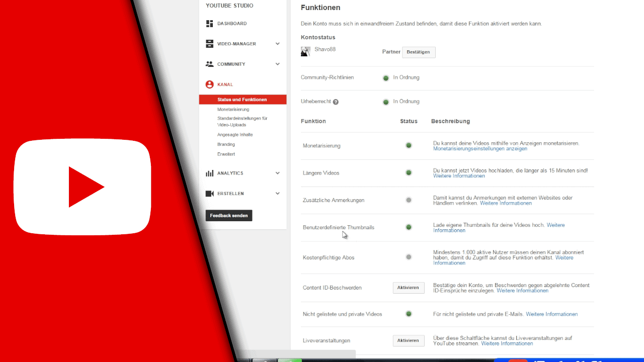Go to Angesagte Inhalte

click(235, 135)
